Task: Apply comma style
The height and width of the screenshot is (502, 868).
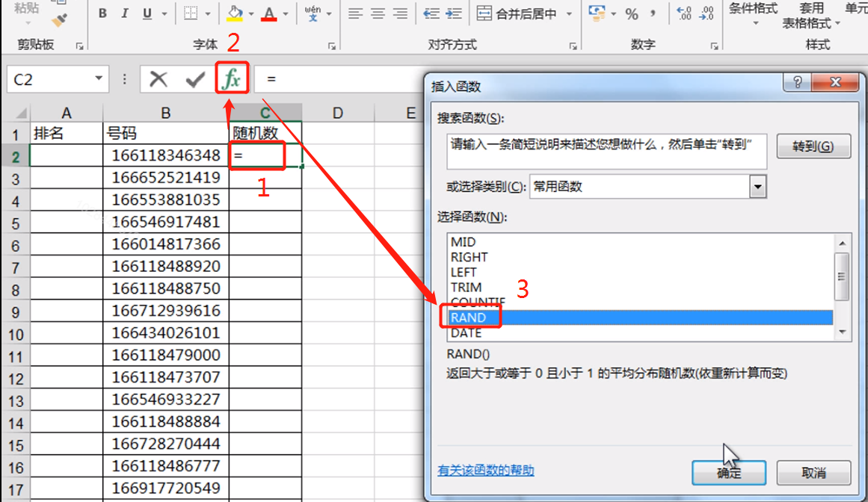Action: (653, 12)
